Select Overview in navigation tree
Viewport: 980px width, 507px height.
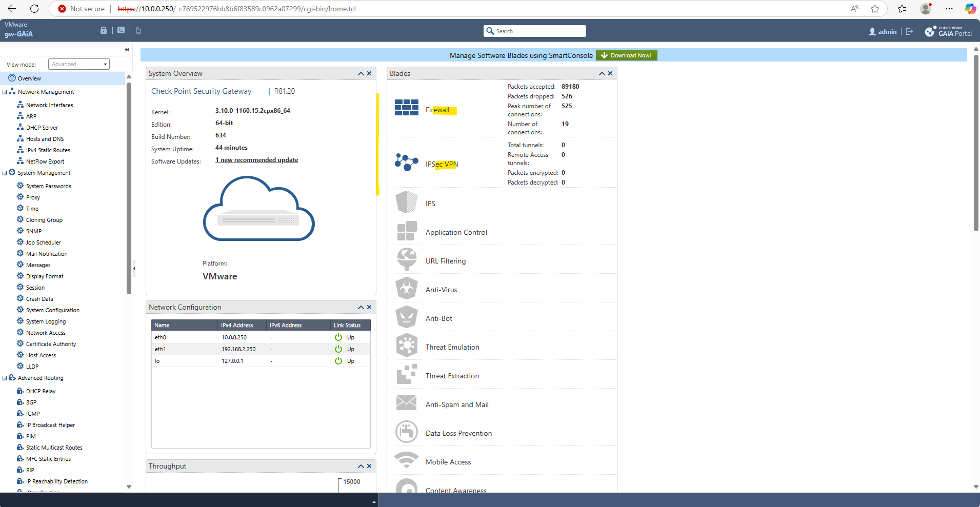tap(29, 78)
